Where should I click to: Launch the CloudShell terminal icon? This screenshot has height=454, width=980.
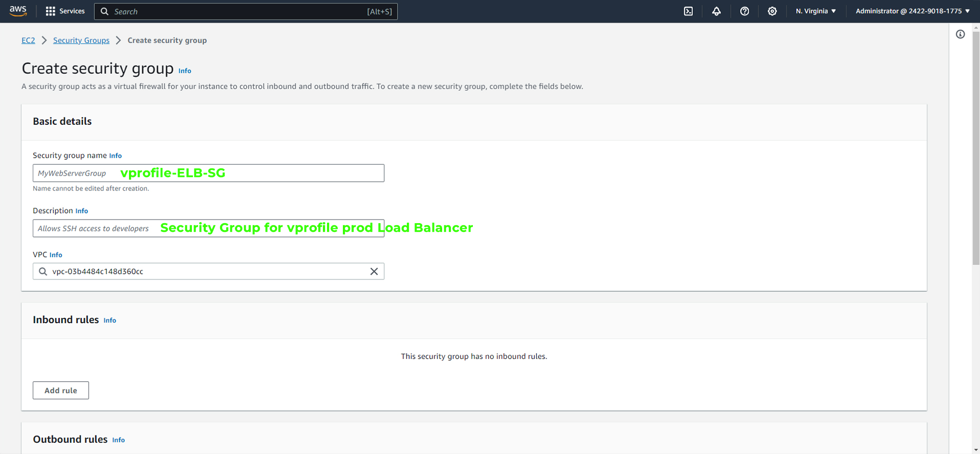pyautogui.click(x=688, y=11)
